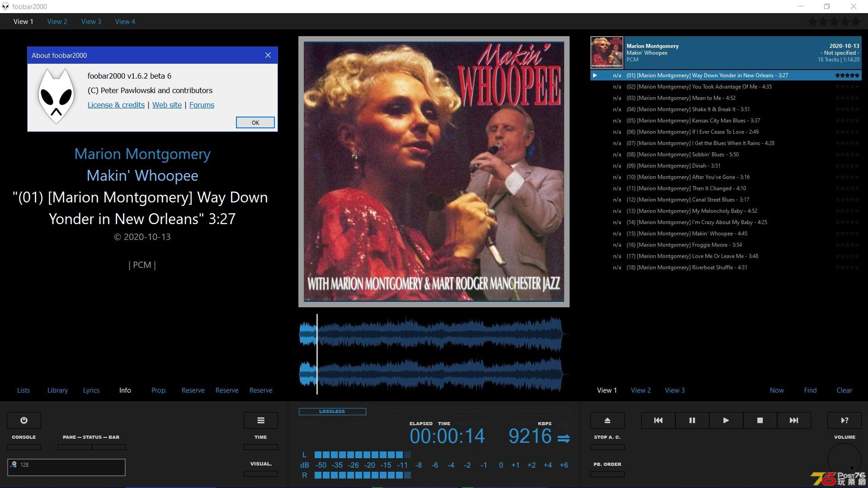The width and height of the screenshot is (868, 488).
Task: Click the Stop playback icon
Action: tap(760, 420)
